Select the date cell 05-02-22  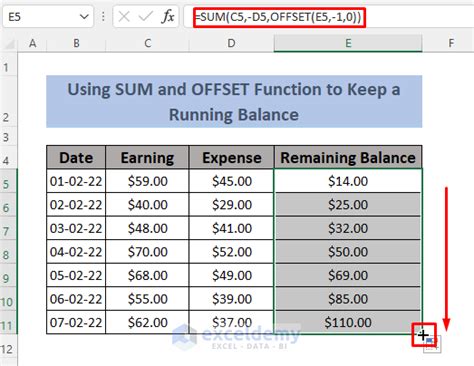coord(76,275)
